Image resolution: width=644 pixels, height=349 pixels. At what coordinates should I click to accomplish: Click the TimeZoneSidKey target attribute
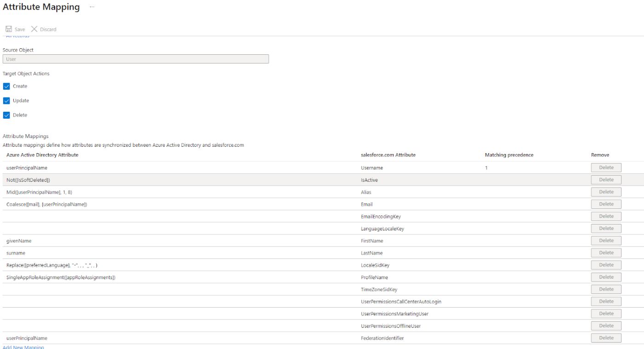379,290
